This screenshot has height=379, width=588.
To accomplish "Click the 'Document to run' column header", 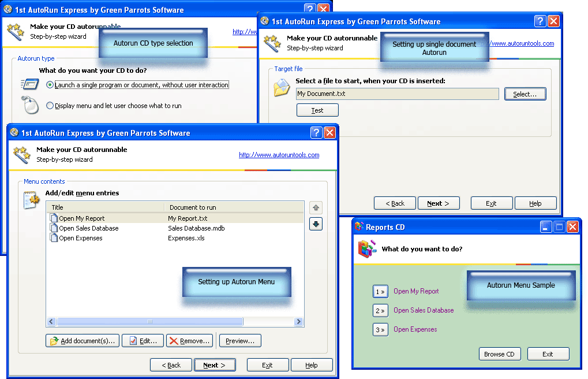I will 234,207.
